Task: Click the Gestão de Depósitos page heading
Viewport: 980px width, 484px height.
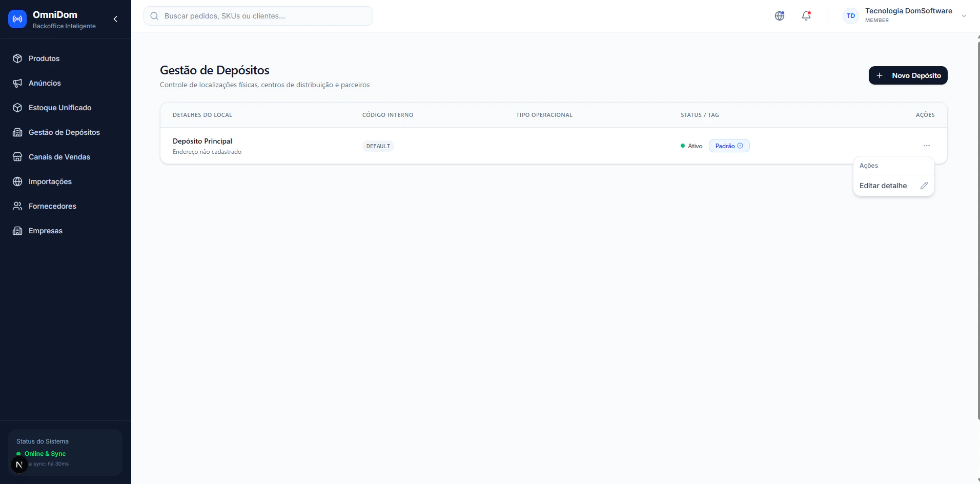Action: pos(215,70)
